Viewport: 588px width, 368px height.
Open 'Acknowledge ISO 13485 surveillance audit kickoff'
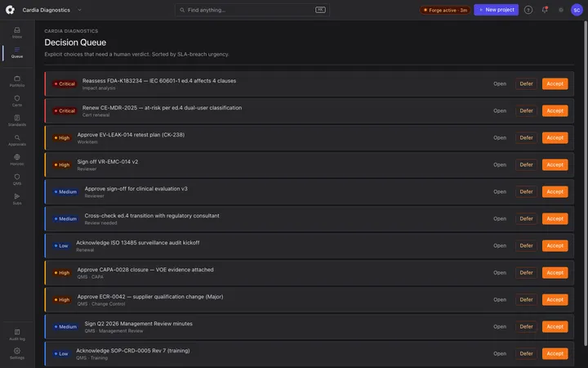click(x=138, y=243)
